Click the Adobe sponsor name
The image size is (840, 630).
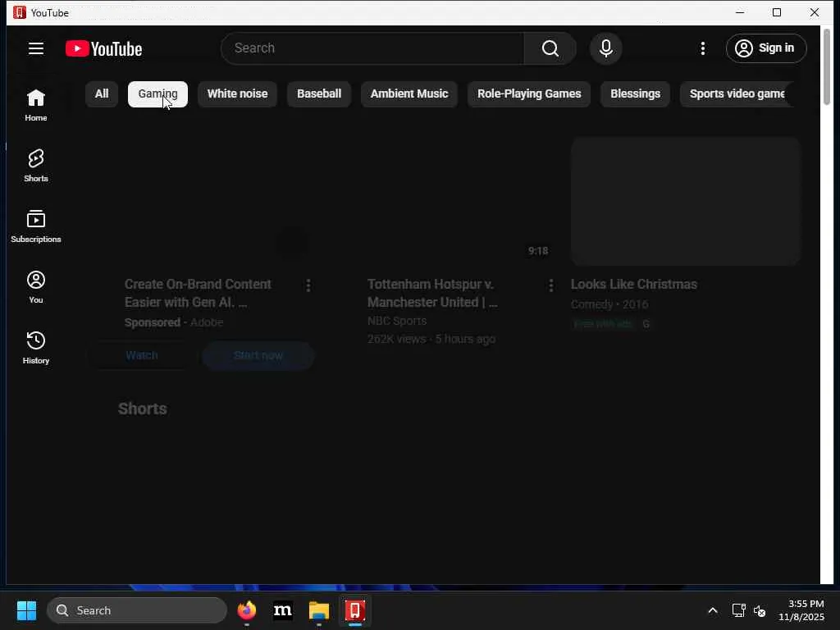(x=207, y=322)
